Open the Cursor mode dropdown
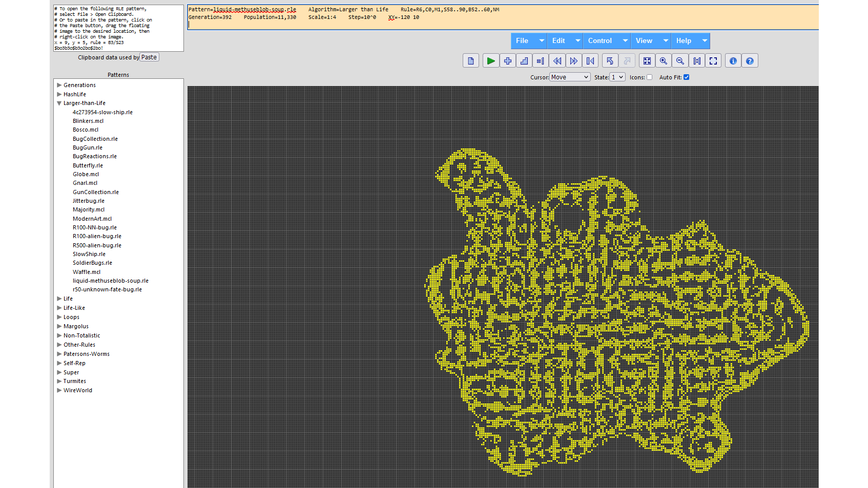This screenshot has height=488, width=868. (x=570, y=77)
